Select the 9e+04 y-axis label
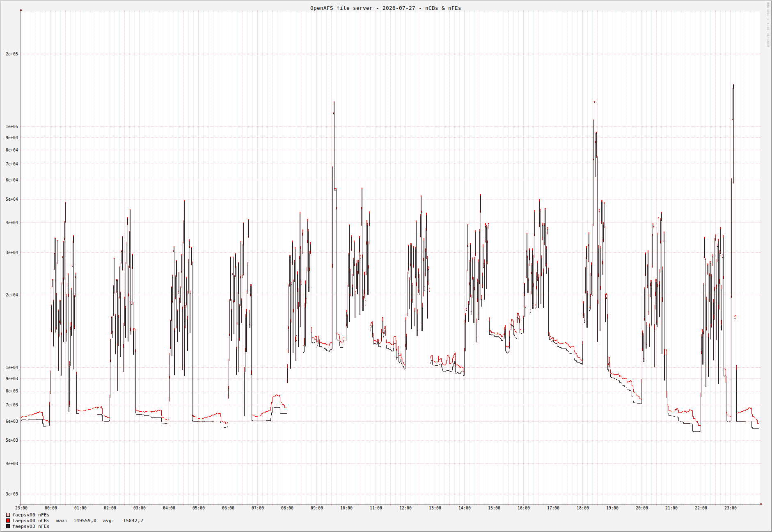 (x=12, y=138)
